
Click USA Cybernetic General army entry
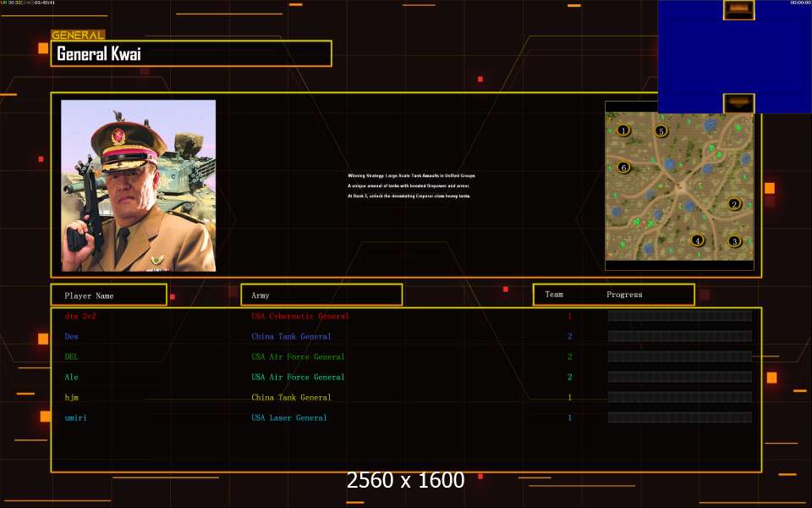[x=299, y=317]
